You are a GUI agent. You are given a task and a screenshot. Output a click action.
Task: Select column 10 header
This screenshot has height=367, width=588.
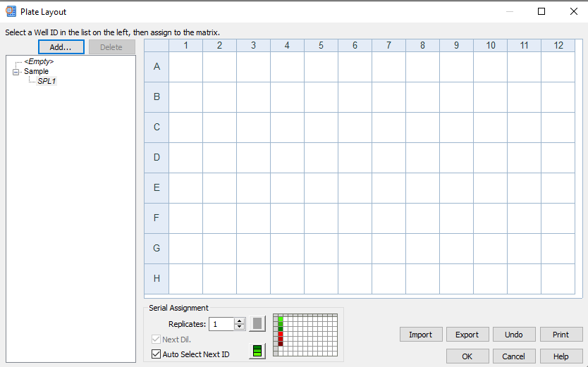click(x=491, y=45)
